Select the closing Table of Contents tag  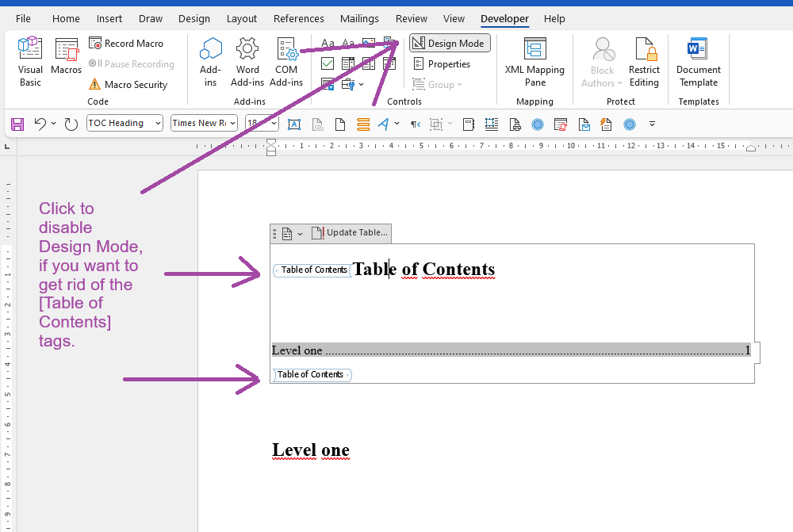pos(312,375)
